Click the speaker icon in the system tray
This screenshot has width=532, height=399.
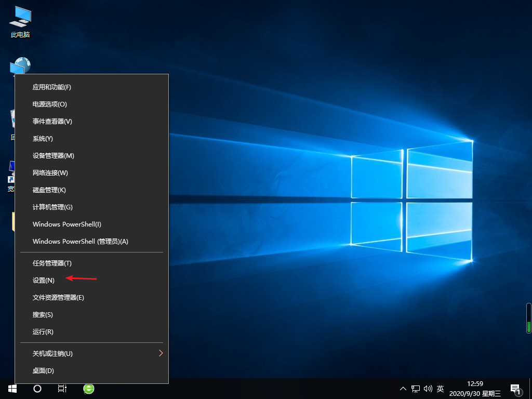point(428,388)
